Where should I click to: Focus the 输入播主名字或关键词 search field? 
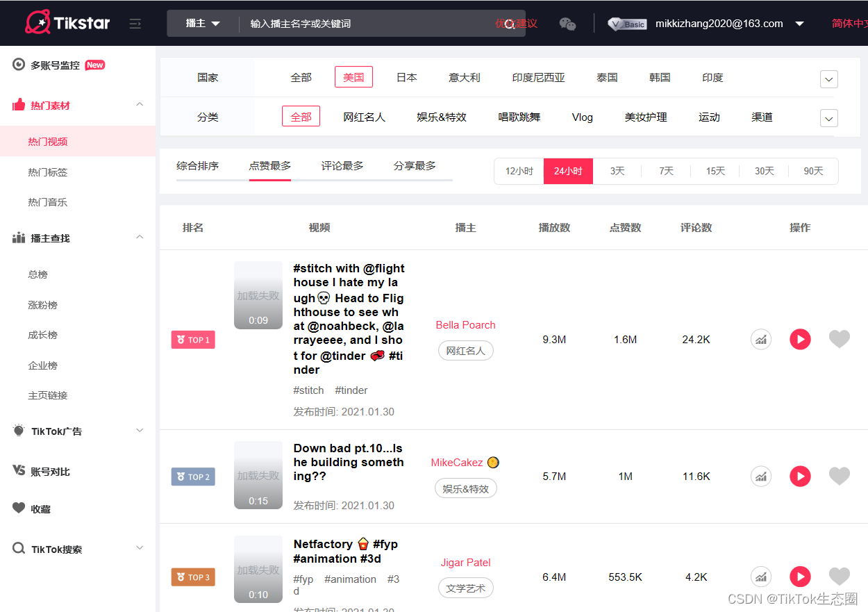click(368, 24)
